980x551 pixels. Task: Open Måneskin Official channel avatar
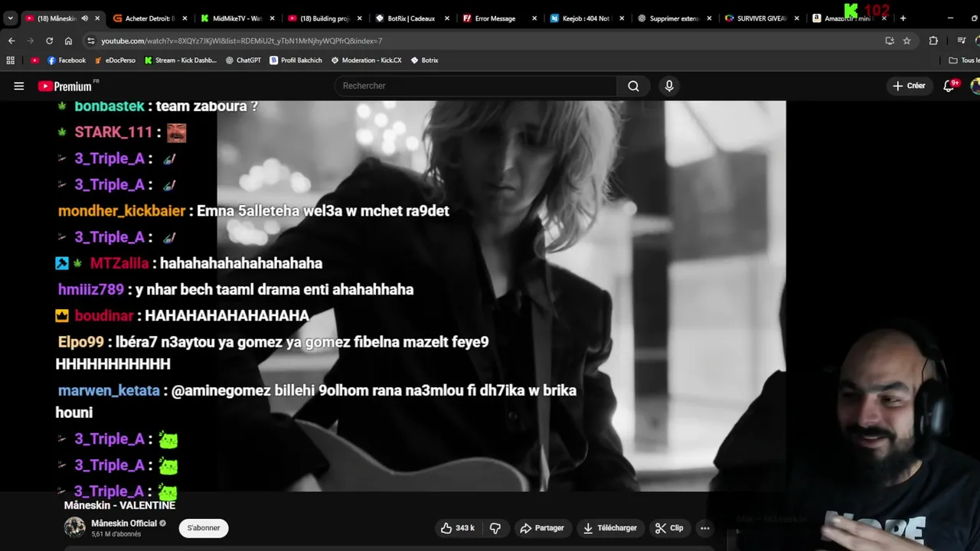point(74,527)
